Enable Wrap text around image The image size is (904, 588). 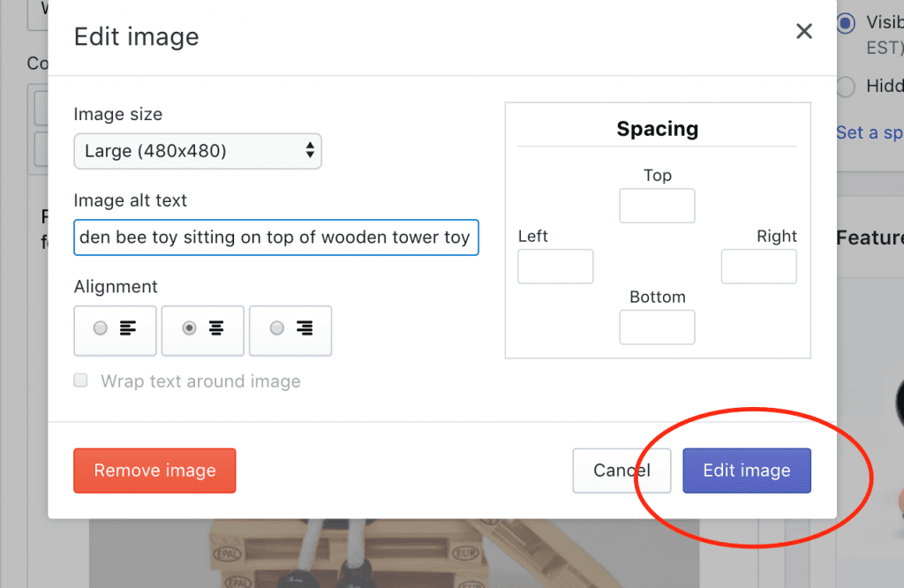tap(80, 381)
